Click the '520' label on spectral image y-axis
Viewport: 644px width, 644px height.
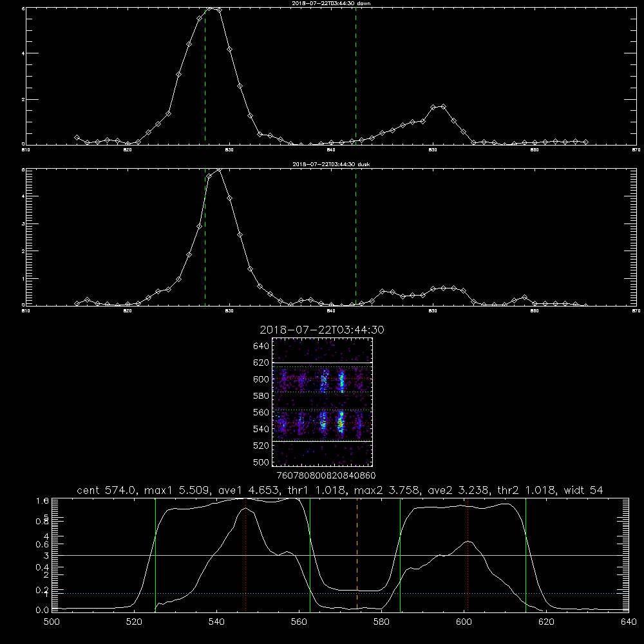(x=261, y=446)
